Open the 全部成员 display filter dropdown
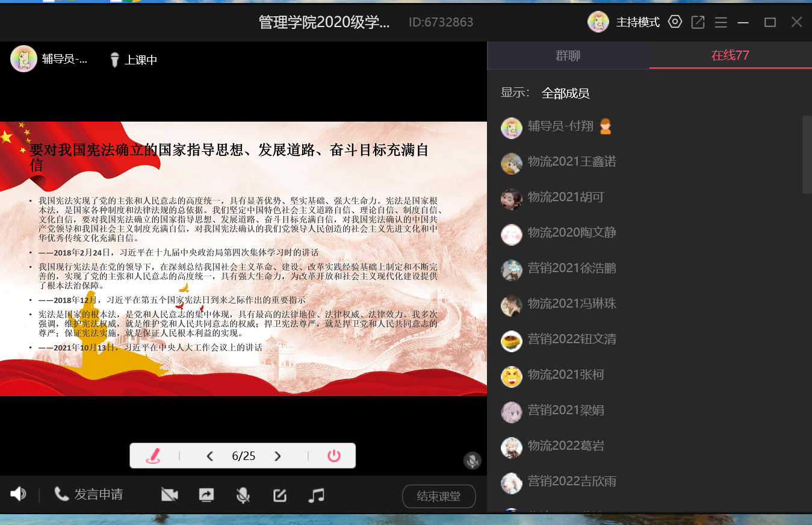The image size is (812, 525). pyautogui.click(x=565, y=93)
